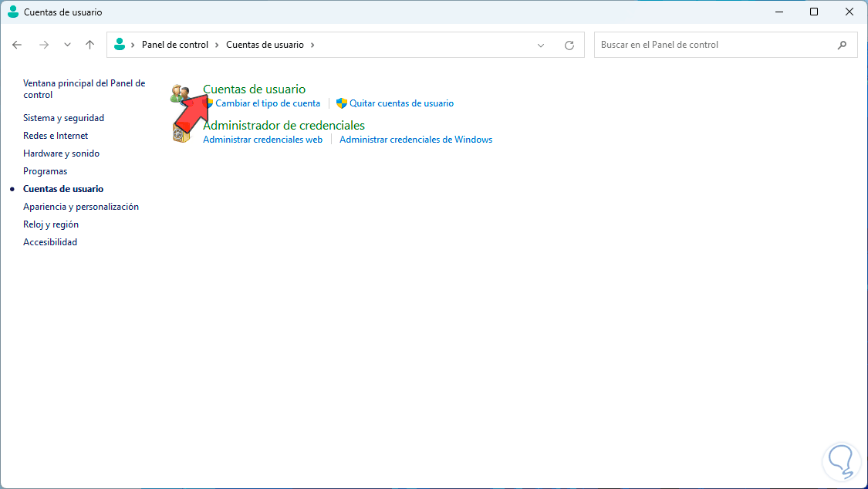Click the Administrador de credenciales safe icon
The height and width of the screenshot is (489, 868).
click(x=181, y=133)
